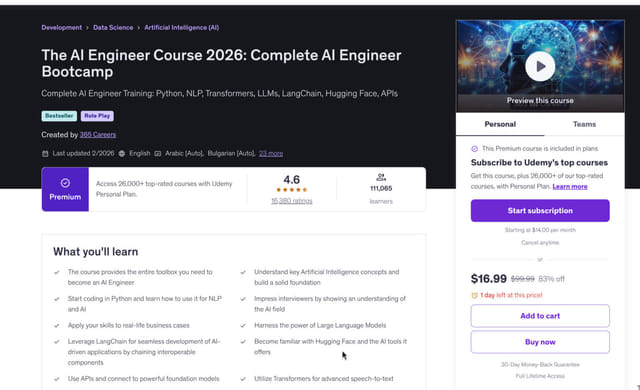Click the checkmark next to 'Use APIs and connect'
Screen dimensions: 640x390
click(x=57, y=379)
